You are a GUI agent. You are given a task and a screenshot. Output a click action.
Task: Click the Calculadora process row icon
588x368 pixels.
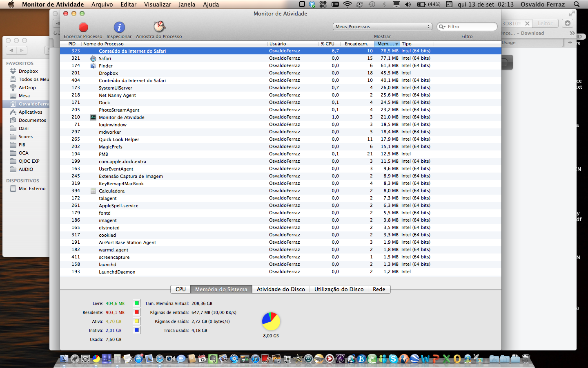coord(93,191)
